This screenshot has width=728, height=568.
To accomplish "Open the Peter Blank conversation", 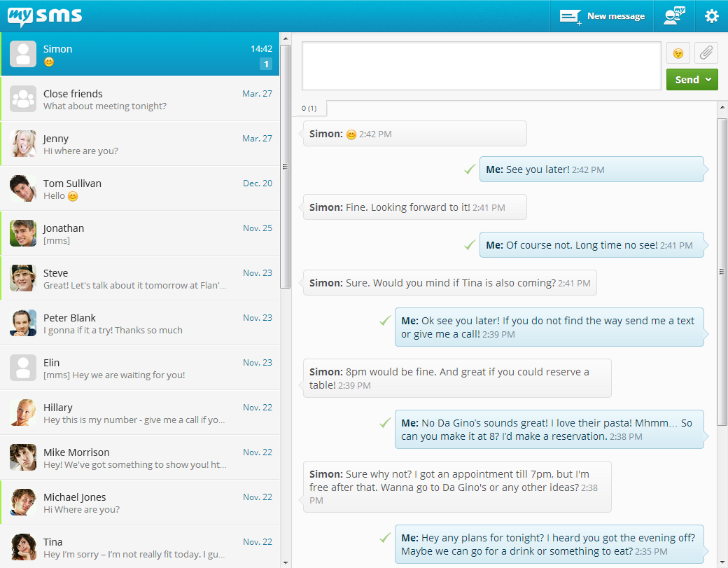I will tap(140, 324).
